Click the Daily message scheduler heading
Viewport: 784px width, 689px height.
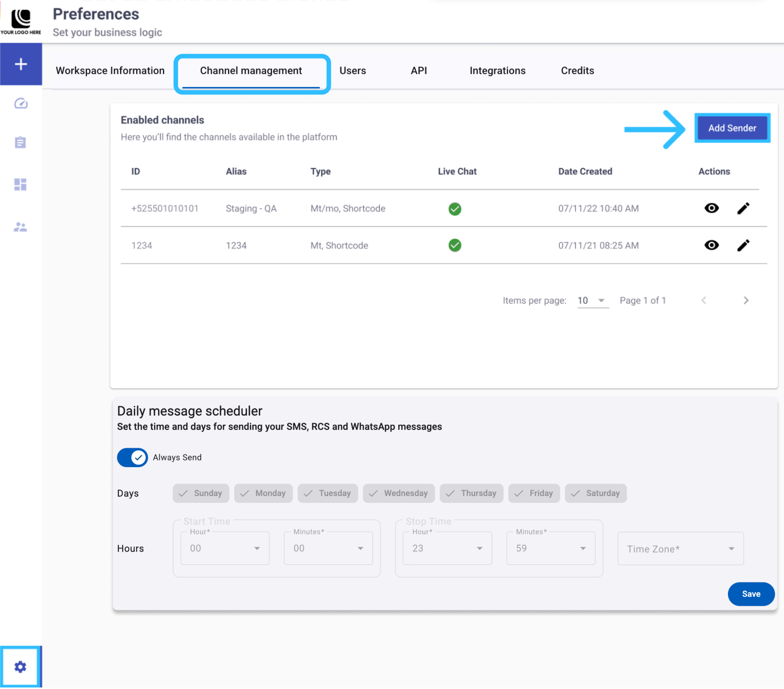coord(190,411)
